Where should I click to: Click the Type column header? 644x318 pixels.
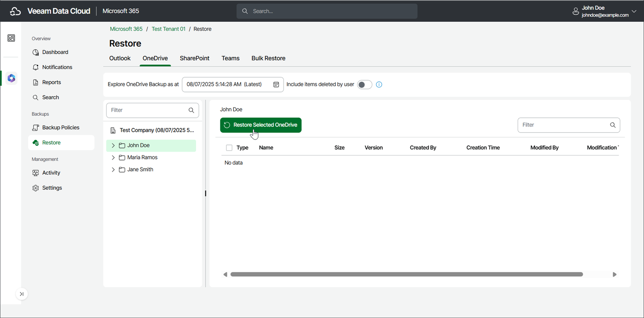click(x=242, y=148)
